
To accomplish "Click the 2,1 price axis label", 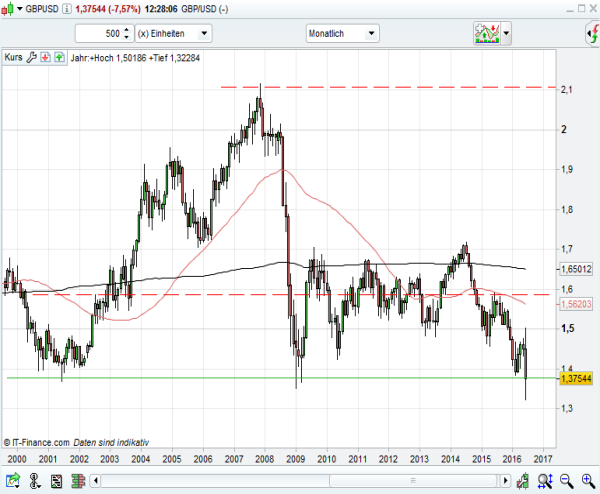I will coord(566,90).
